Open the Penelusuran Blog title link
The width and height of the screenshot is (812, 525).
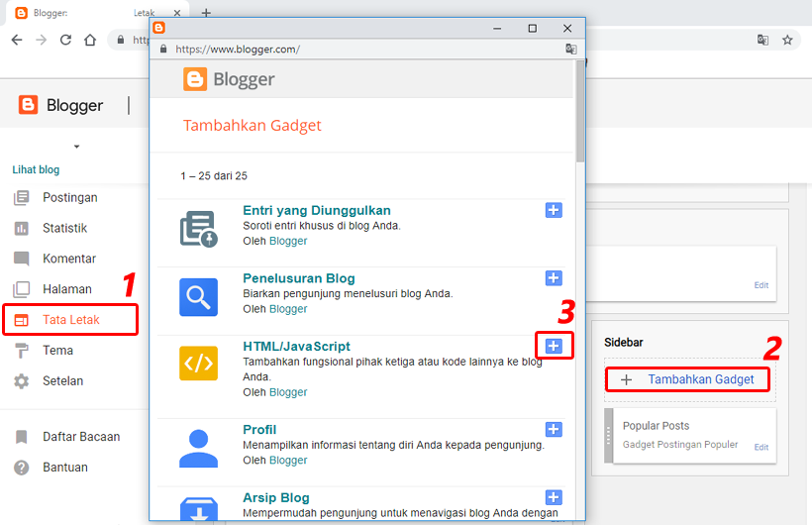click(299, 278)
